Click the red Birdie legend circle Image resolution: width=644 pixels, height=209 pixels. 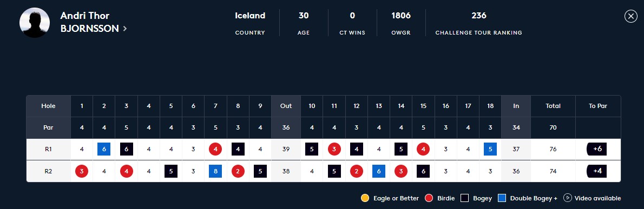(429, 198)
